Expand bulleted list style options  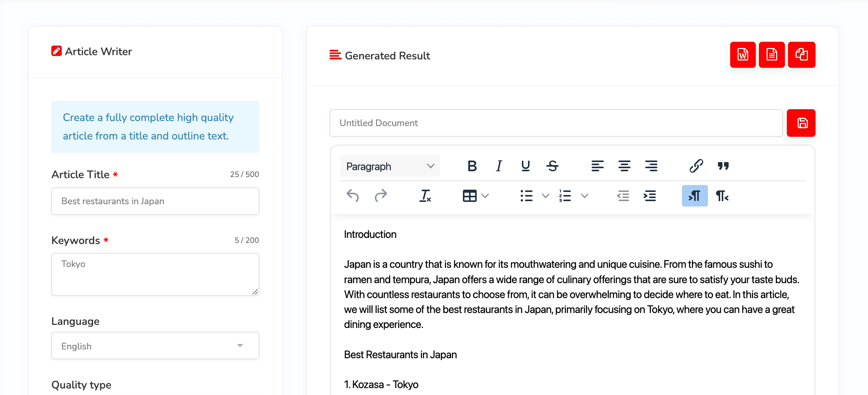[546, 196]
